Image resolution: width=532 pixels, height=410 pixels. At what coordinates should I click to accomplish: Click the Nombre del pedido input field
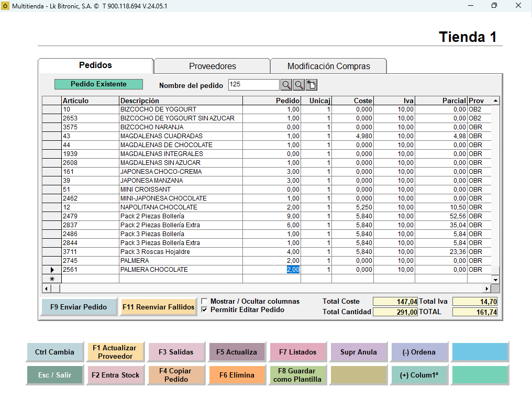coord(254,84)
